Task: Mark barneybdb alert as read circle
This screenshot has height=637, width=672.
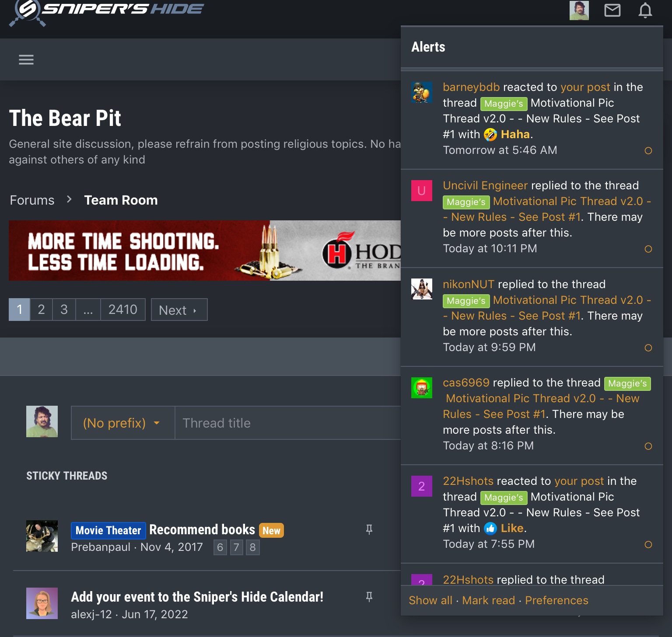Action: [648, 150]
